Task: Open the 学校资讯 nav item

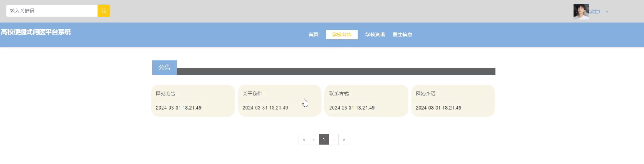Action: coord(375,35)
